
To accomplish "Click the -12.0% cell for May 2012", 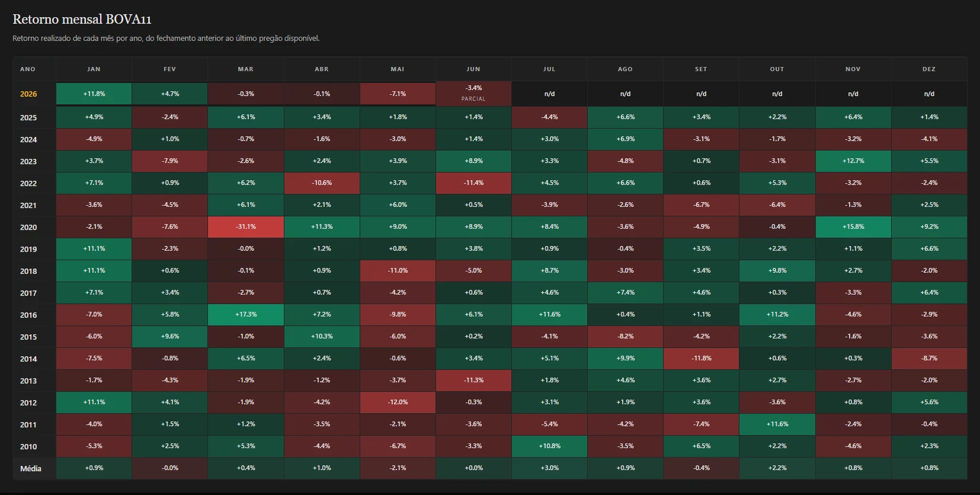I will tap(398, 402).
